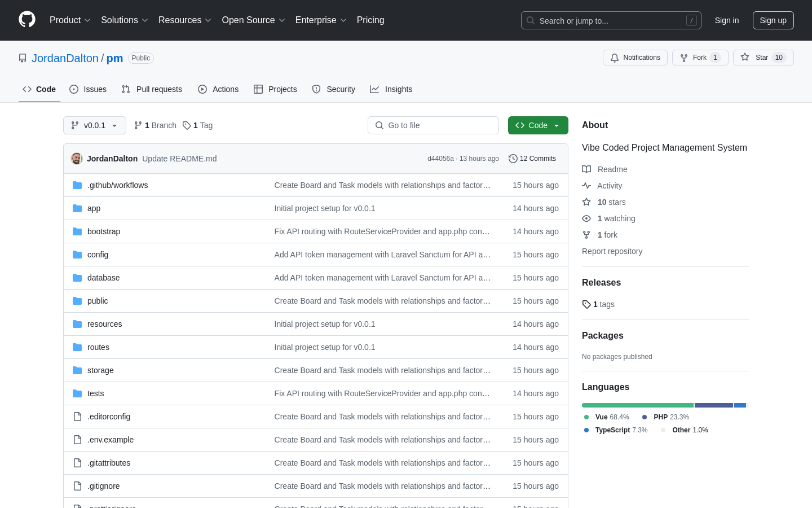Click JordanDalton's avatar in commit row

pos(77,159)
